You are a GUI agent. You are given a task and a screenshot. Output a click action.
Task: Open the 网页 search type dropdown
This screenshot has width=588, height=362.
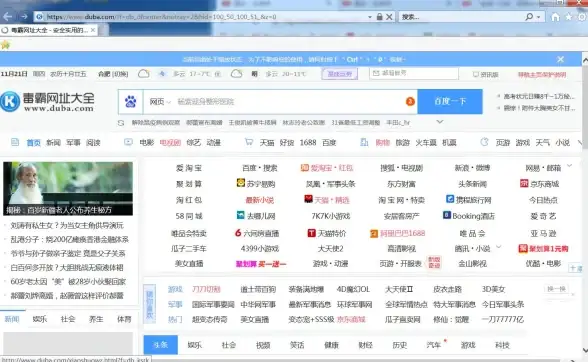pos(160,102)
